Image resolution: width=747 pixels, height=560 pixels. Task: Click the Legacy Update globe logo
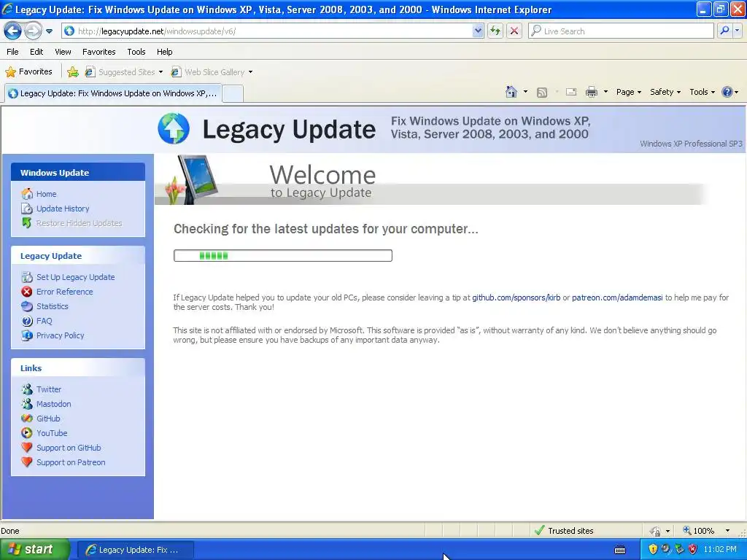pos(174,128)
